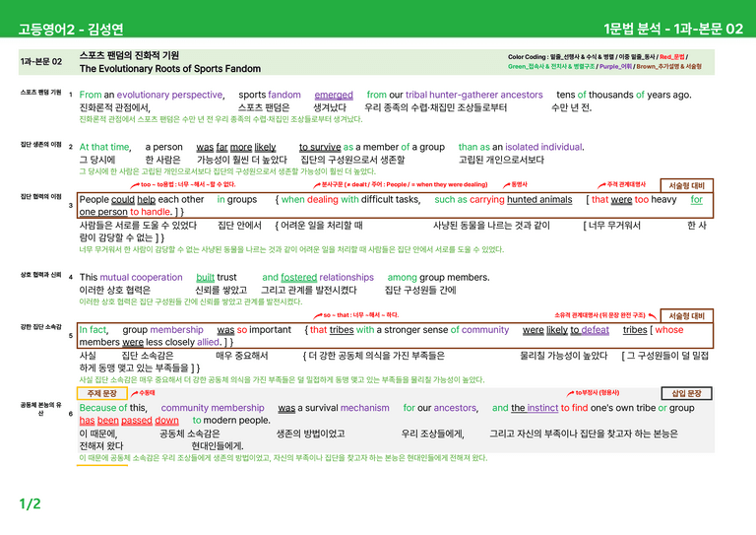Click the phrase 'Because of this,'
Screen dimensions: 756x535
113,408
